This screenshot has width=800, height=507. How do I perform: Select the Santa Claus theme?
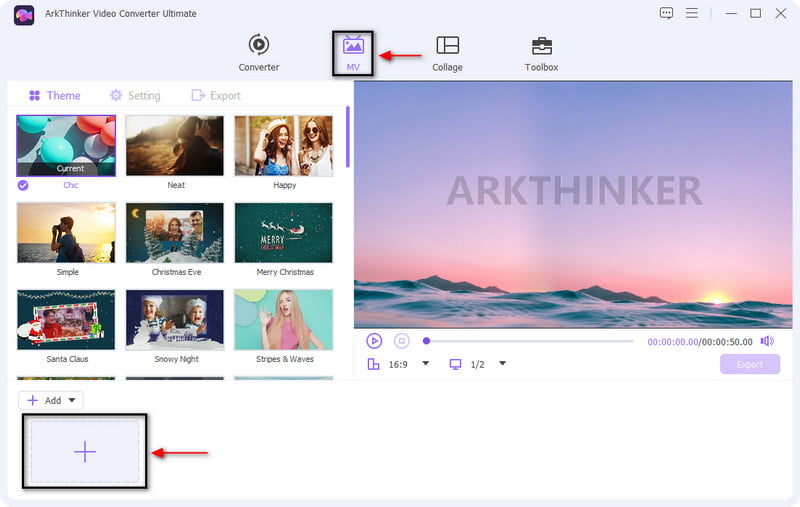(x=66, y=320)
